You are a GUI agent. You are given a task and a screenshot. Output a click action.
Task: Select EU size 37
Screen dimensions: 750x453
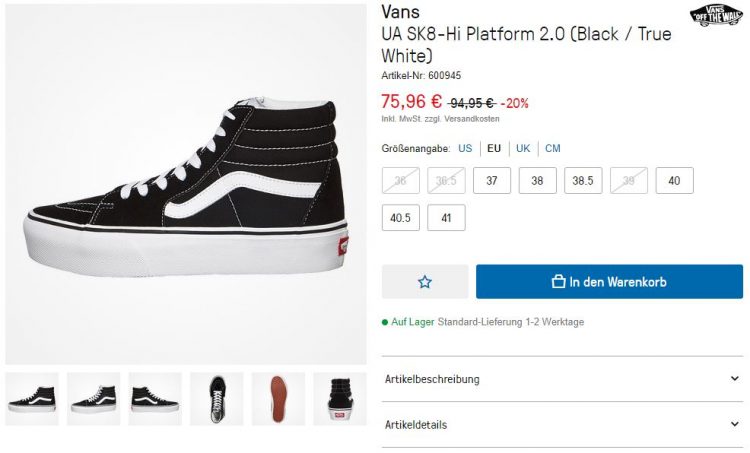(492, 180)
